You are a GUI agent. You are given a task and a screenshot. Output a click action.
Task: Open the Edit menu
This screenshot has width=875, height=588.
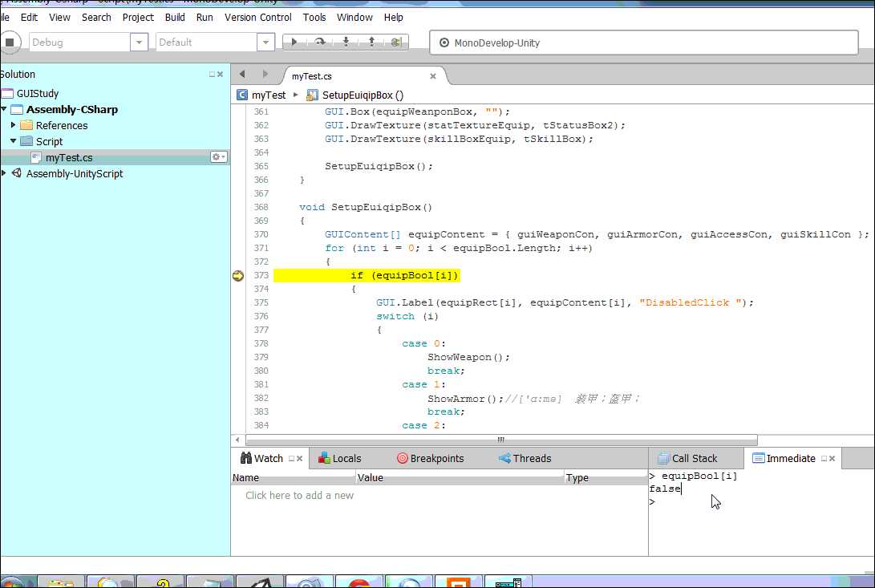(29, 18)
